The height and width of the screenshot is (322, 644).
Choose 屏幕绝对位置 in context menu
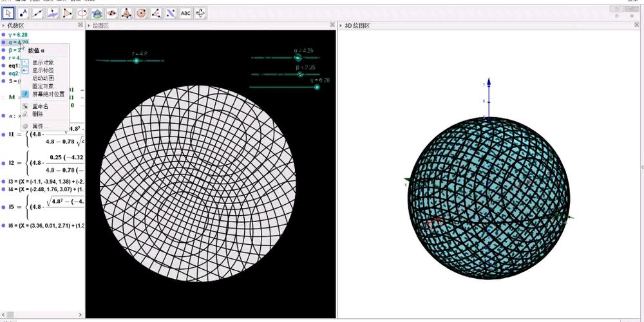45,94
